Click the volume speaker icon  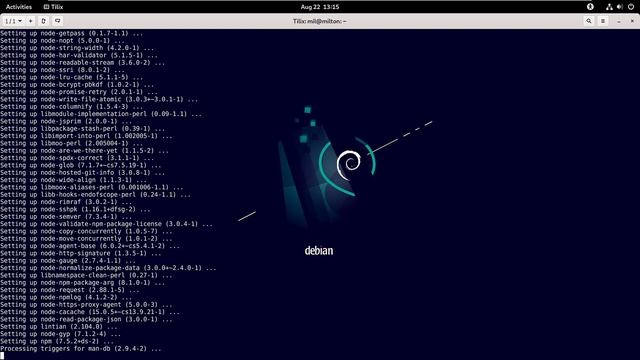point(620,7)
